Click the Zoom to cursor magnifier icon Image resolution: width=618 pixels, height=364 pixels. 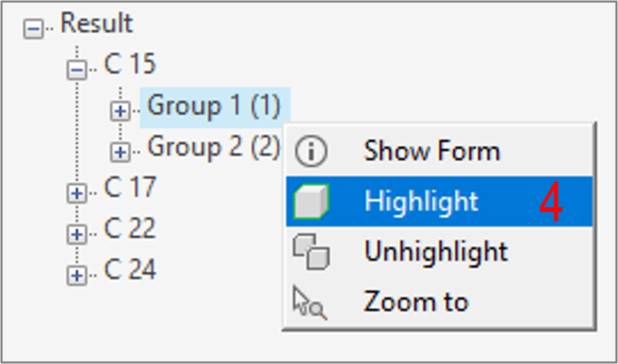tap(310, 302)
